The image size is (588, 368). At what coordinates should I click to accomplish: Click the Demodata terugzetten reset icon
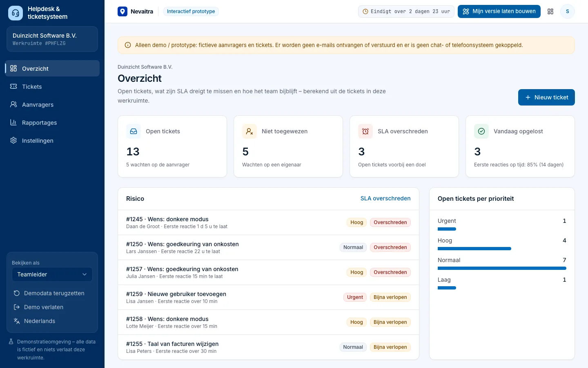coord(17,293)
